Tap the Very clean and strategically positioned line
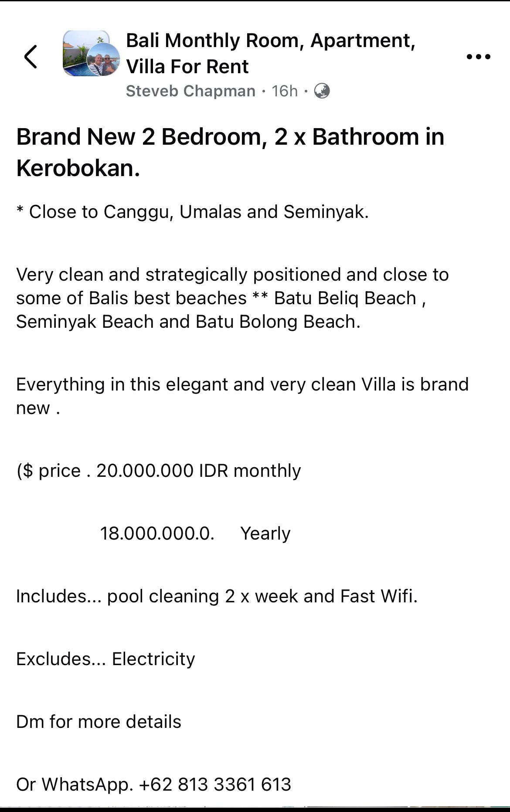Screen dimensions: 510x812 click(x=232, y=275)
